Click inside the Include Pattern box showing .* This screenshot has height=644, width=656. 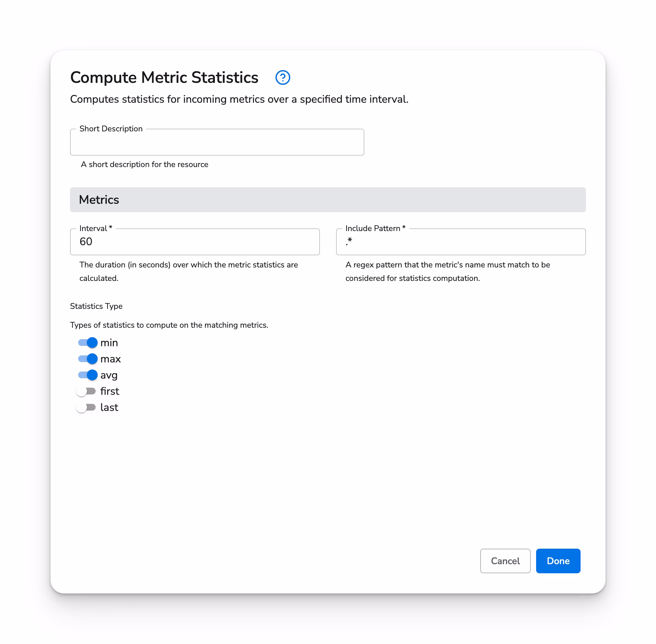461,242
